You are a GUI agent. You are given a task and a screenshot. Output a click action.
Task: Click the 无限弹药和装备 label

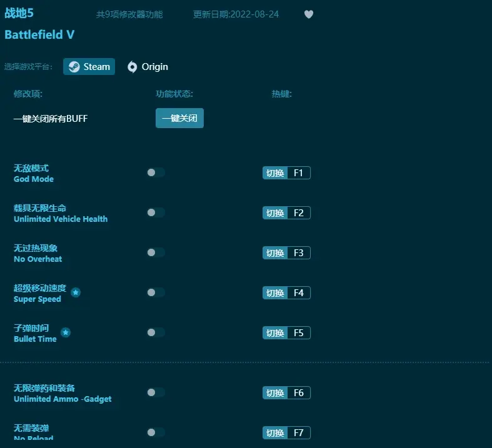click(44, 388)
